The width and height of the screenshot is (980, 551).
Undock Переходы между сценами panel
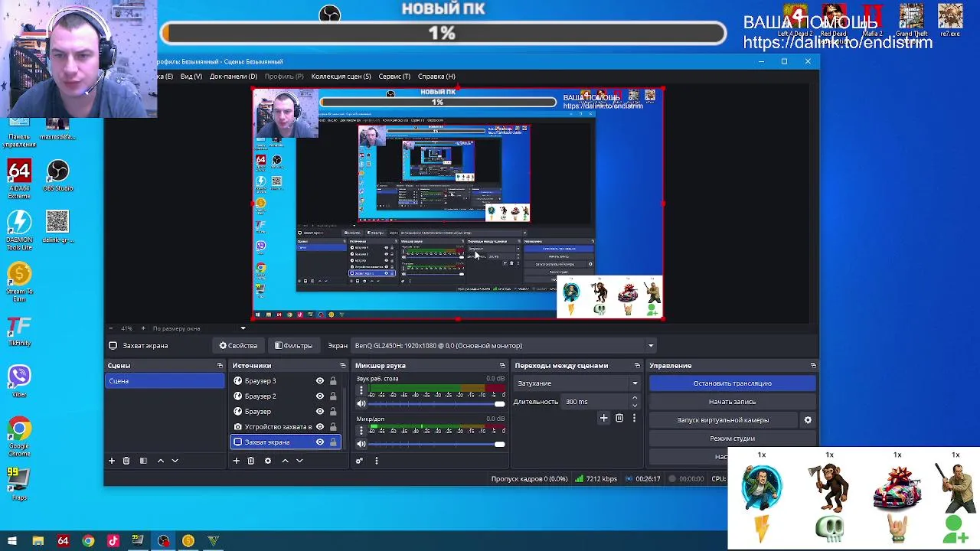pos(637,366)
